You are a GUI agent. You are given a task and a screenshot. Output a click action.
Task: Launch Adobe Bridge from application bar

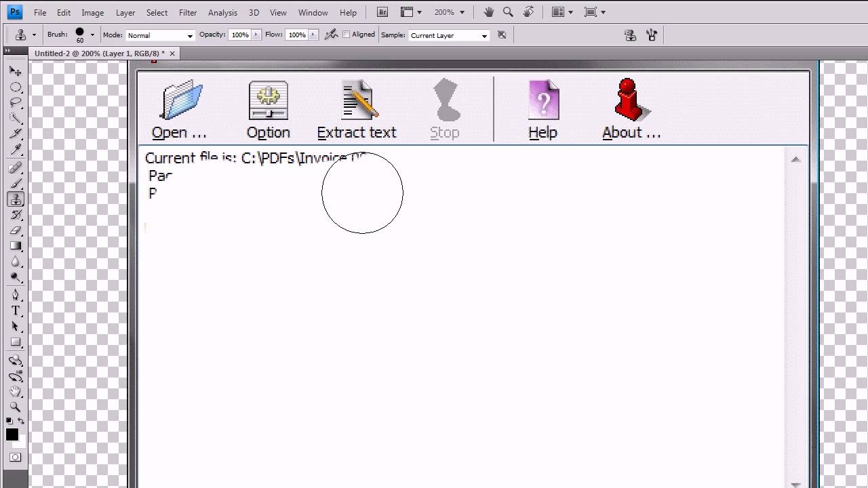click(x=382, y=12)
